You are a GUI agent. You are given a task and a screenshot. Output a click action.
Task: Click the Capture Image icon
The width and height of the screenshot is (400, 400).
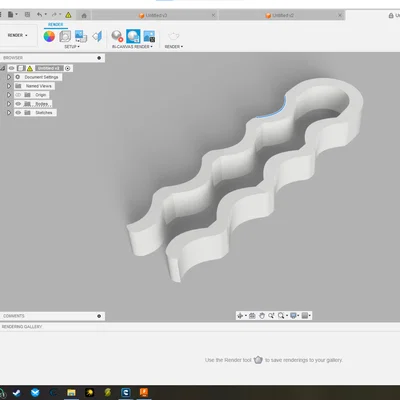coord(149,36)
